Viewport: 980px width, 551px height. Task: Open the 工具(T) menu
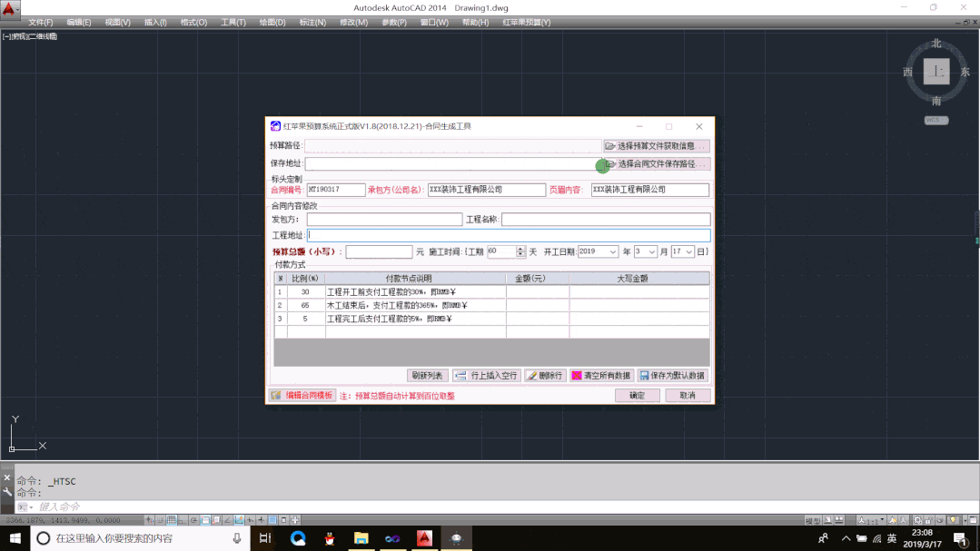coord(233,23)
